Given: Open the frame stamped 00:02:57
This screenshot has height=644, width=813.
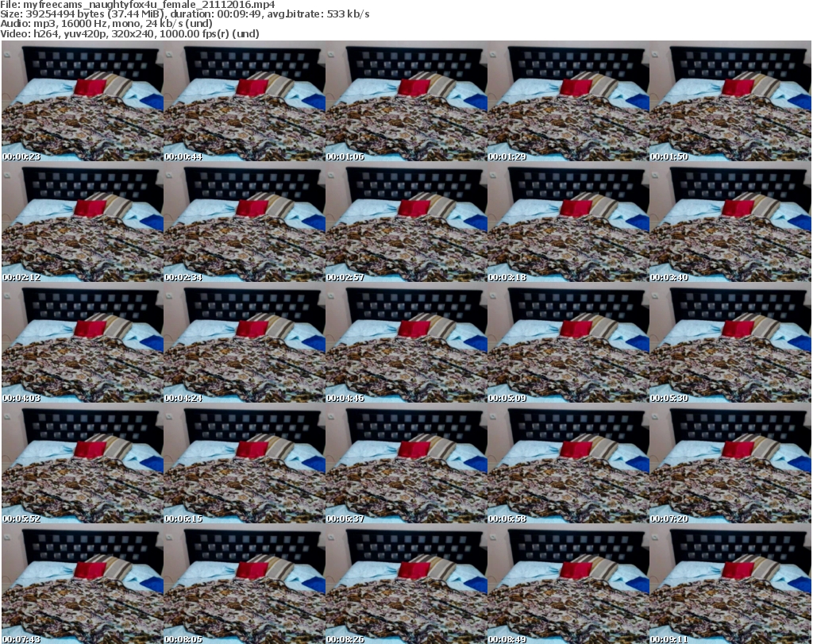Looking at the screenshot, I should click(406, 222).
